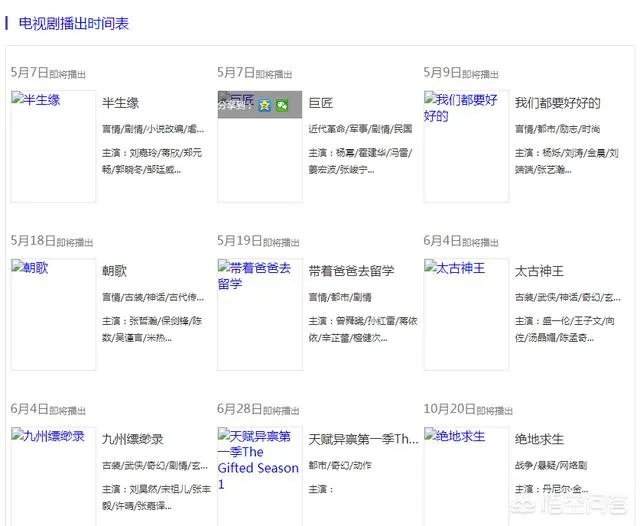The height and width of the screenshot is (526, 640).
Task: Click the 巨匠 title link
Action: click(x=321, y=103)
